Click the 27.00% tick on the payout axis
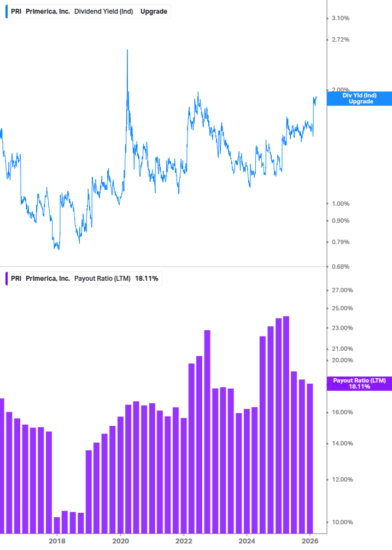Viewport: 392px width, 550px height. click(x=342, y=290)
